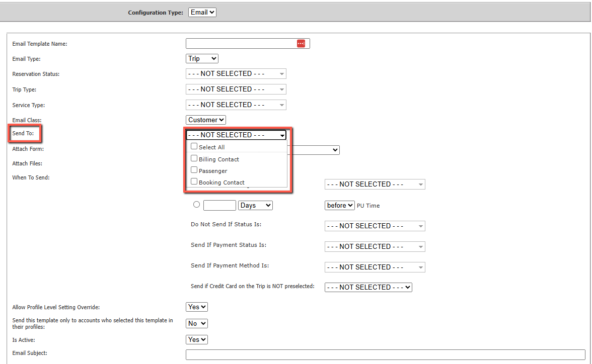Open the Configuration Type dropdown
Image resolution: width=592 pixels, height=364 pixels.
point(202,13)
